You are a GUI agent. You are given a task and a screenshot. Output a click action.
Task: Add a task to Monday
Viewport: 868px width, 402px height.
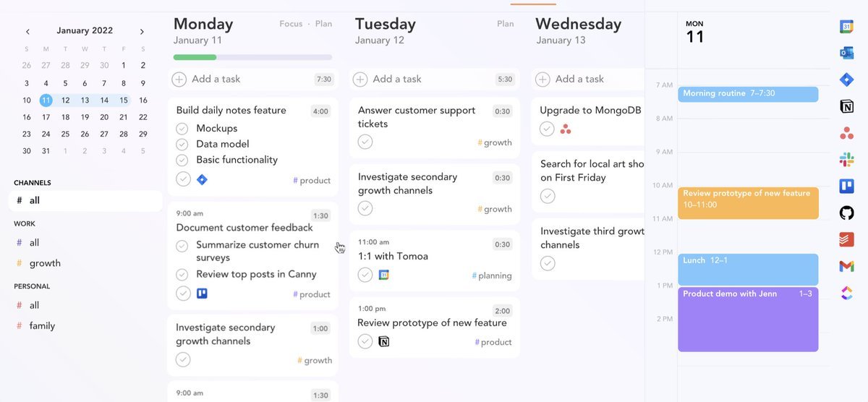[x=216, y=79]
